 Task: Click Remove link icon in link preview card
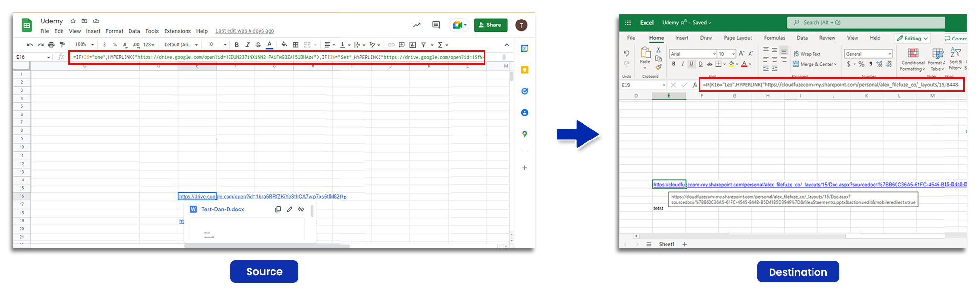tap(301, 209)
